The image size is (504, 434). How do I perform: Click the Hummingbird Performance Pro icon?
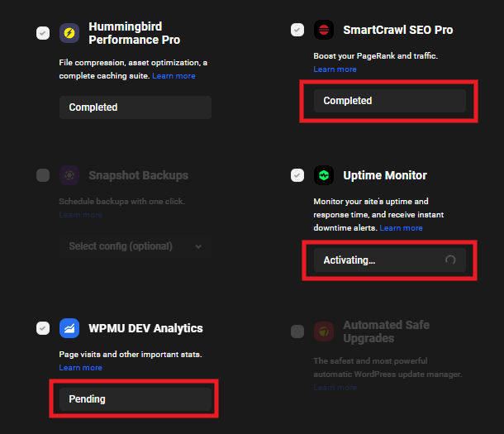(x=69, y=33)
